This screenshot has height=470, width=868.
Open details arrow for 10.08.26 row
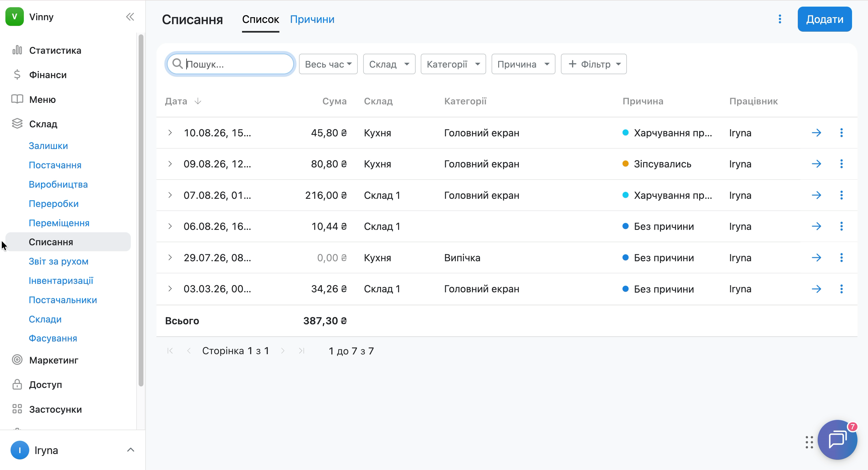click(x=816, y=133)
